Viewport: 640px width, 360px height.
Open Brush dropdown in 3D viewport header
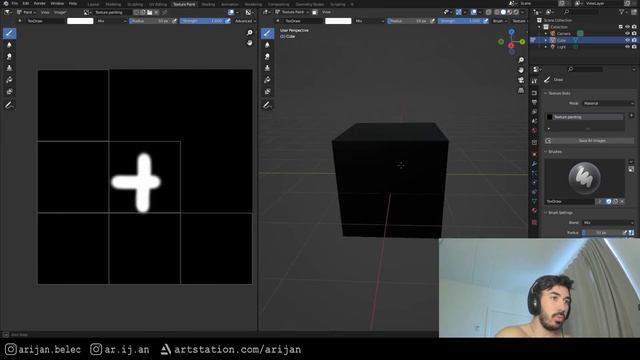click(x=499, y=21)
